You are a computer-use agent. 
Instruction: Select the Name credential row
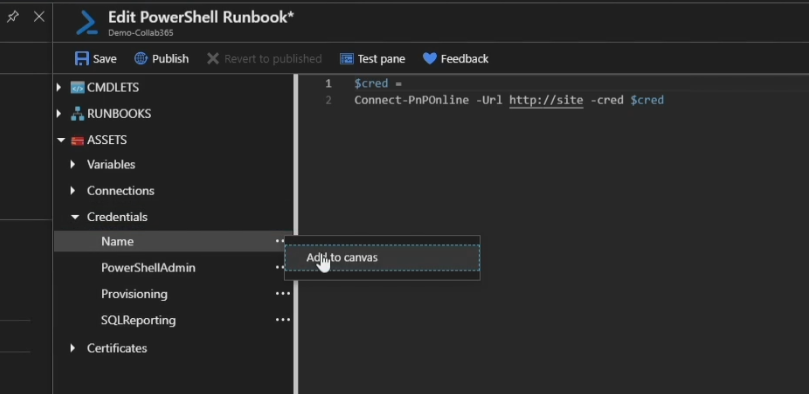(173, 241)
